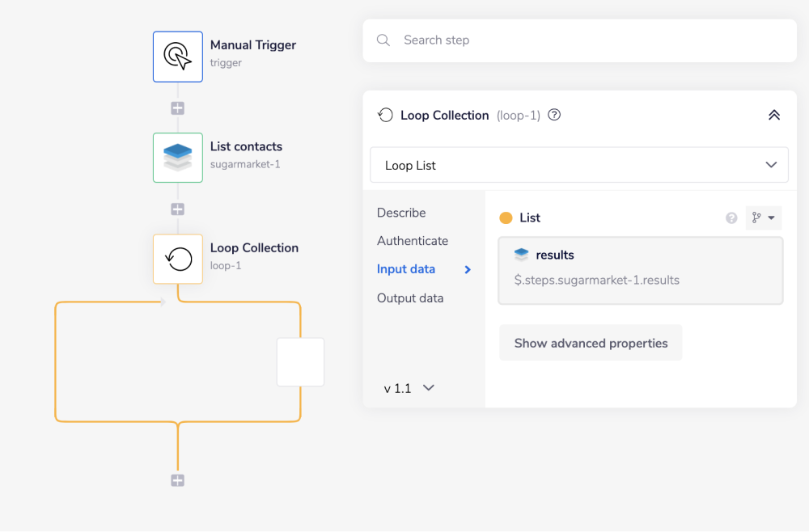Open the v 1.1 version dropdown
The height and width of the screenshot is (532, 809).
[409, 388]
